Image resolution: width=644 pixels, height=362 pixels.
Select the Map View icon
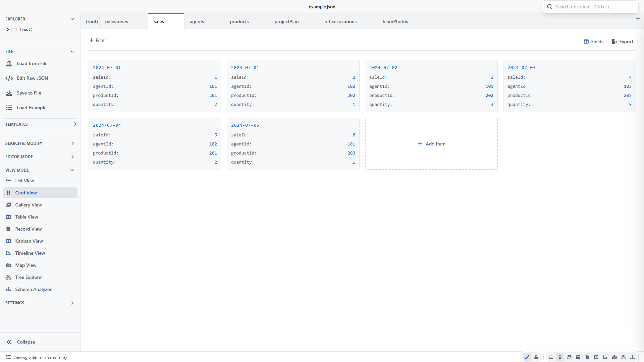point(8,265)
